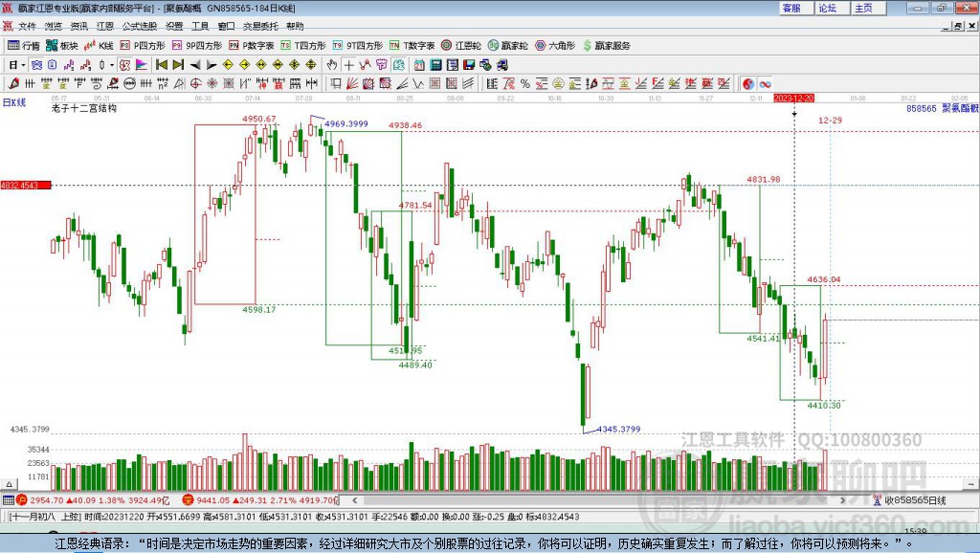Select the hand pan tool

[332, 65]
